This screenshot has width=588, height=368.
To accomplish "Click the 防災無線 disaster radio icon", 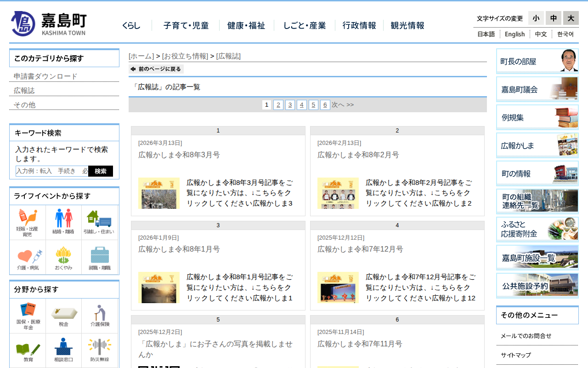I will pyautogui.click(x=100, y=350).
